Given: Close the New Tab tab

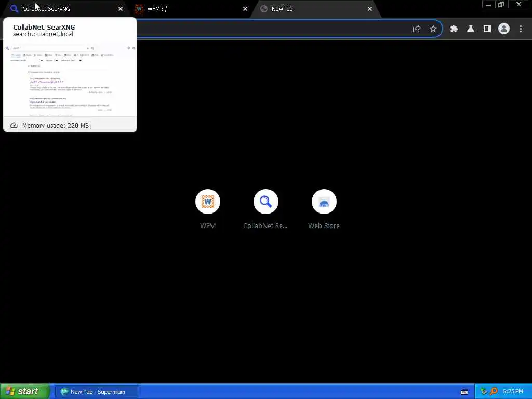Looking at the screenshot, I should click(370, 9).
